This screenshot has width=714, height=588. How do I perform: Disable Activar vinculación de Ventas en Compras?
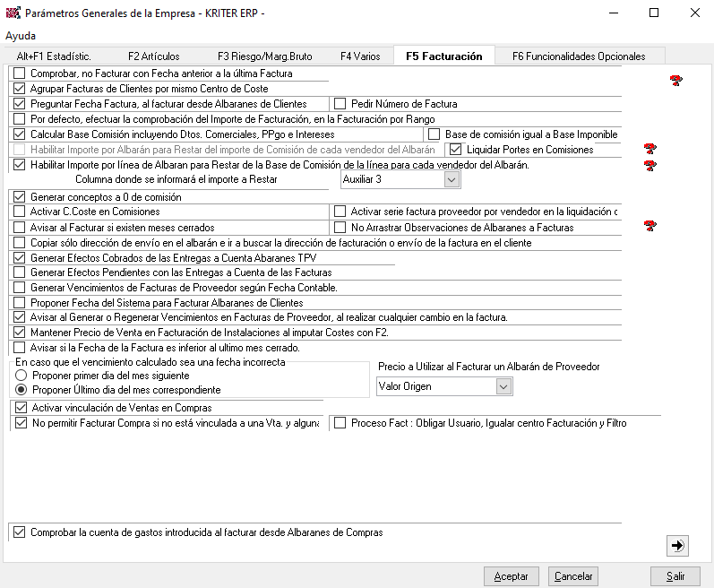tap(20, 408)
